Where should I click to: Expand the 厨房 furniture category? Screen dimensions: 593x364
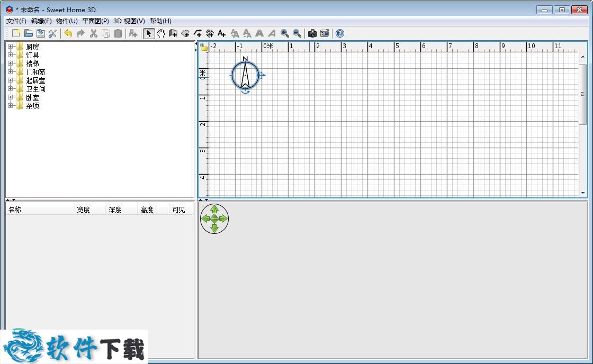point(10,47)
